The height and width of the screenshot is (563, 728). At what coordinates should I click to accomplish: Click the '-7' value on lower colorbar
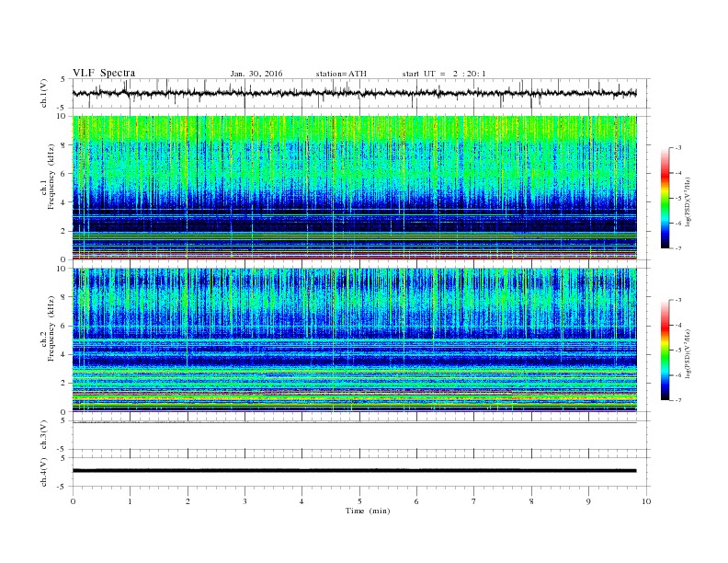678,400
